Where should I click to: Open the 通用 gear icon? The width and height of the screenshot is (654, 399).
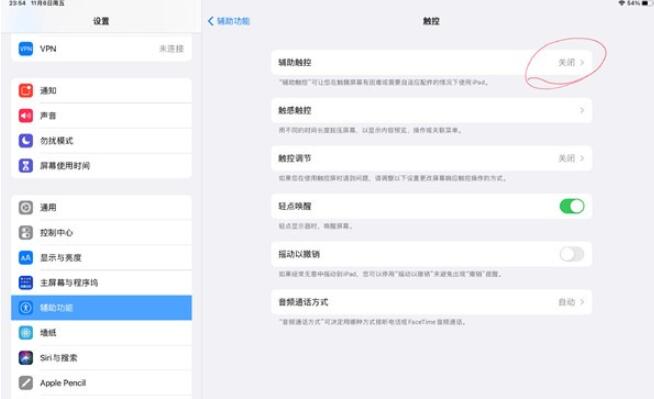click(25, 207)
